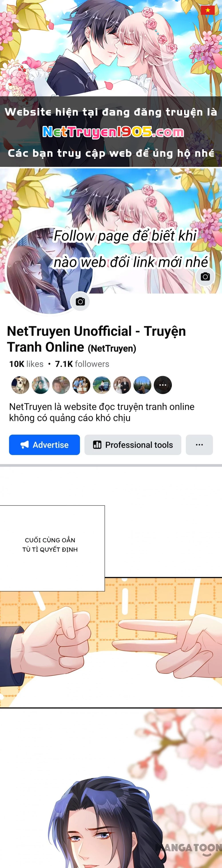Open the page profile picture
Image resolution: width=222 pixels, height=868 pixels.
pyautogui.click(x=50, y=270)
